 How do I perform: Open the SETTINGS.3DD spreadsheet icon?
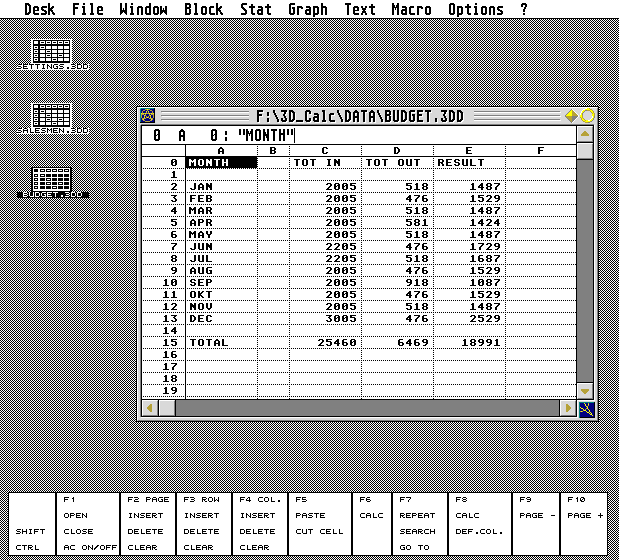51,53
